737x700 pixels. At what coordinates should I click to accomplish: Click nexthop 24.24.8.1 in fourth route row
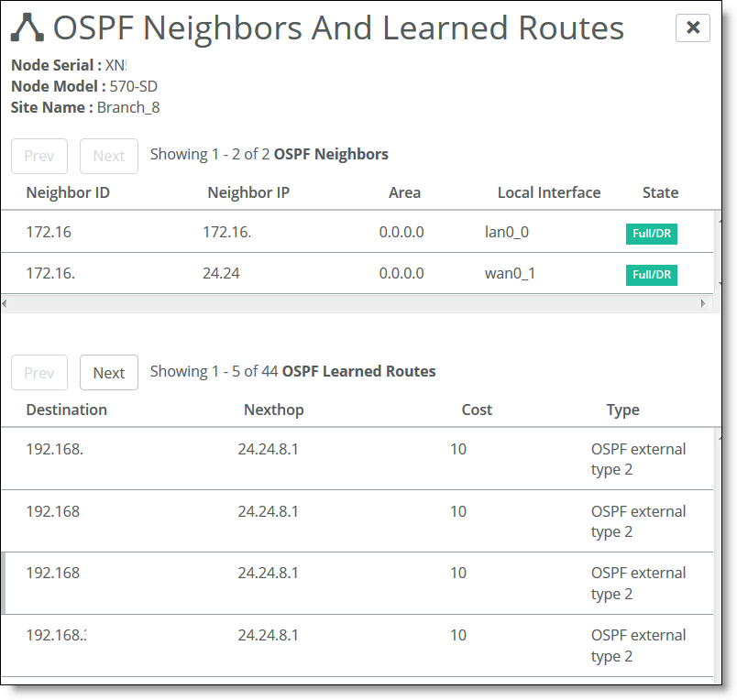coord(268,635)
